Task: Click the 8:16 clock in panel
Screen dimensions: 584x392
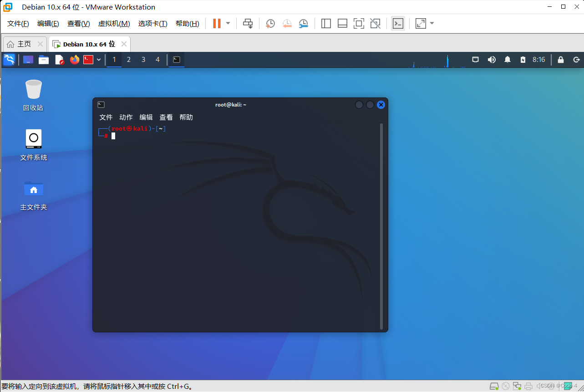Action: point(539,60)
